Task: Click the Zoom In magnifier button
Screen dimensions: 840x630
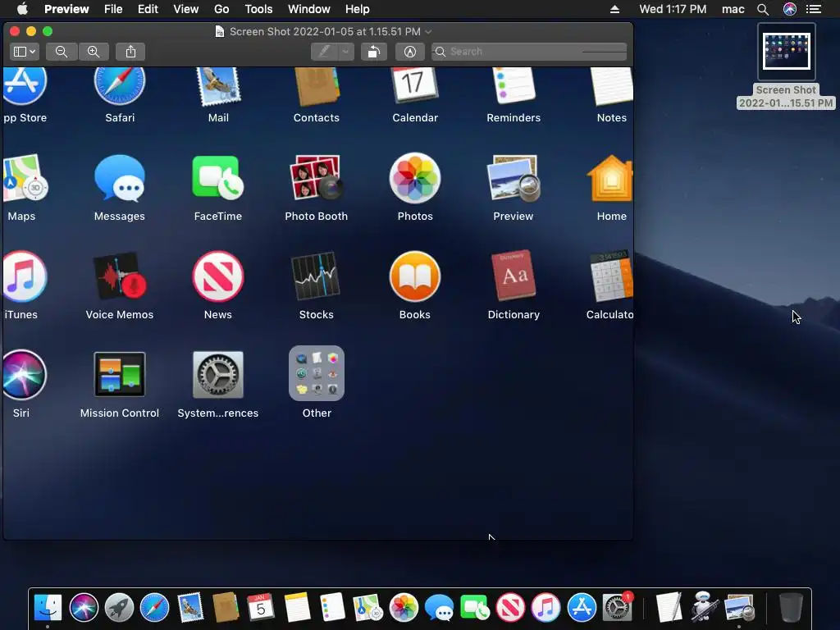Action: [x=94, y=52]
